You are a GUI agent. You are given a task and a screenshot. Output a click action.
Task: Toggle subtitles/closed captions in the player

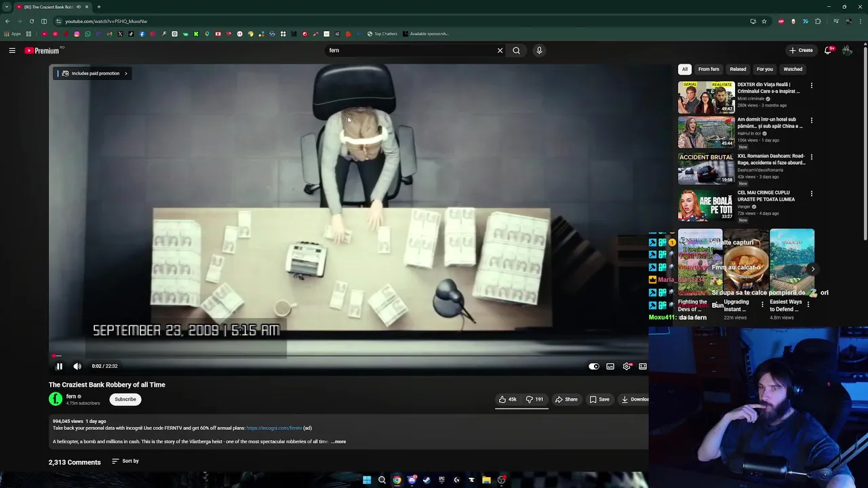click(610, 366)
